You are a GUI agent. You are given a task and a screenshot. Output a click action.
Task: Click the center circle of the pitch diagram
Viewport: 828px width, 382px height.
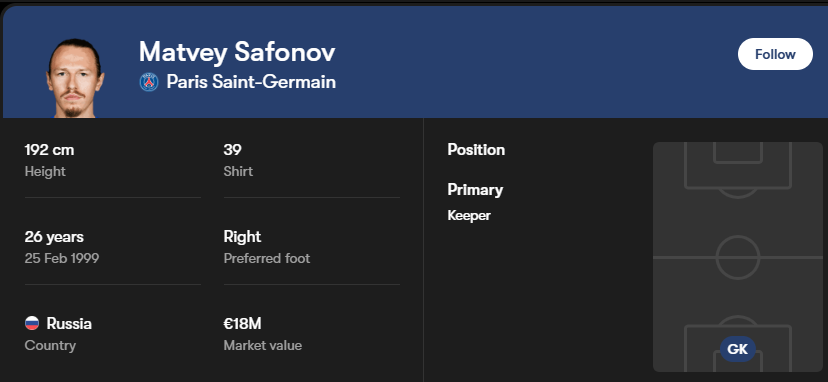(738, 257)
